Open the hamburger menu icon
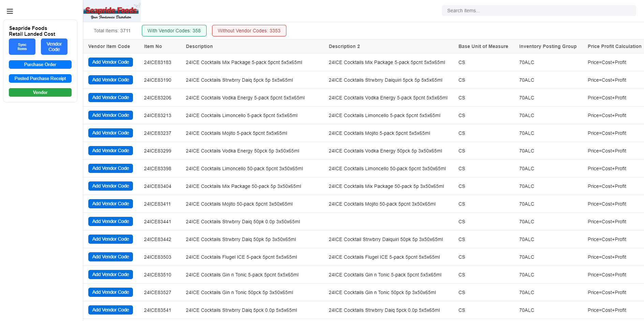Viewport: 644px width, 321px height. tap(10, 11)
